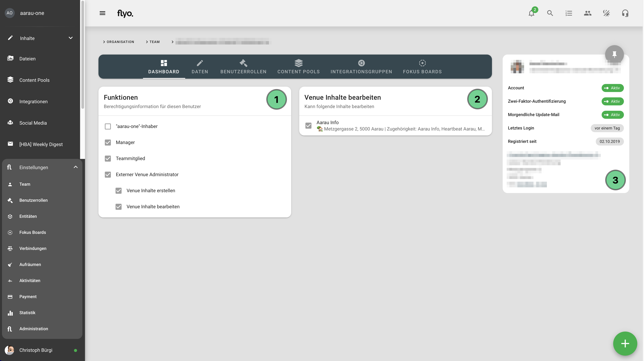Open the notifications bell icon
This screenshot has width=644, height=361.
531,13
